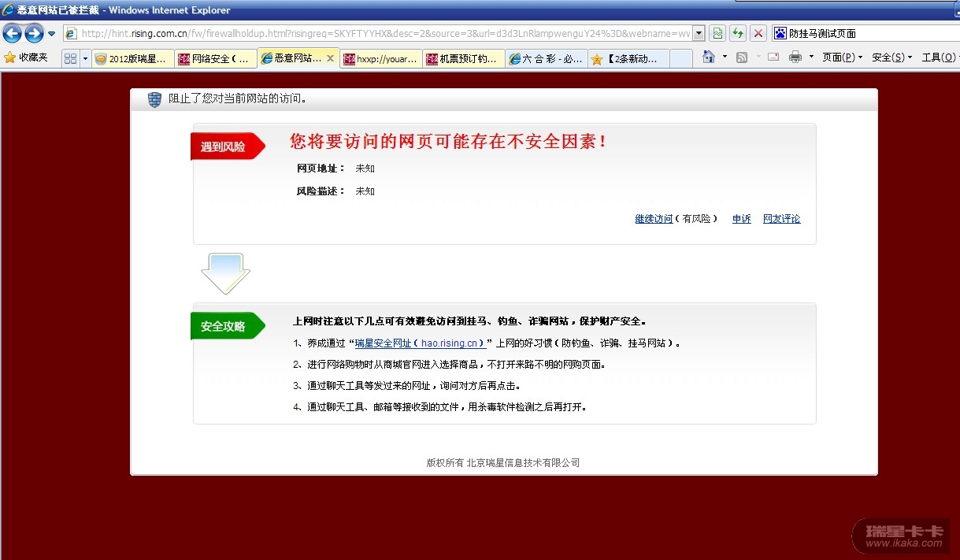This screenshot has width=960, height=560.
Task: Click the IE logo in title bar
Action: [x=8, y=9]
